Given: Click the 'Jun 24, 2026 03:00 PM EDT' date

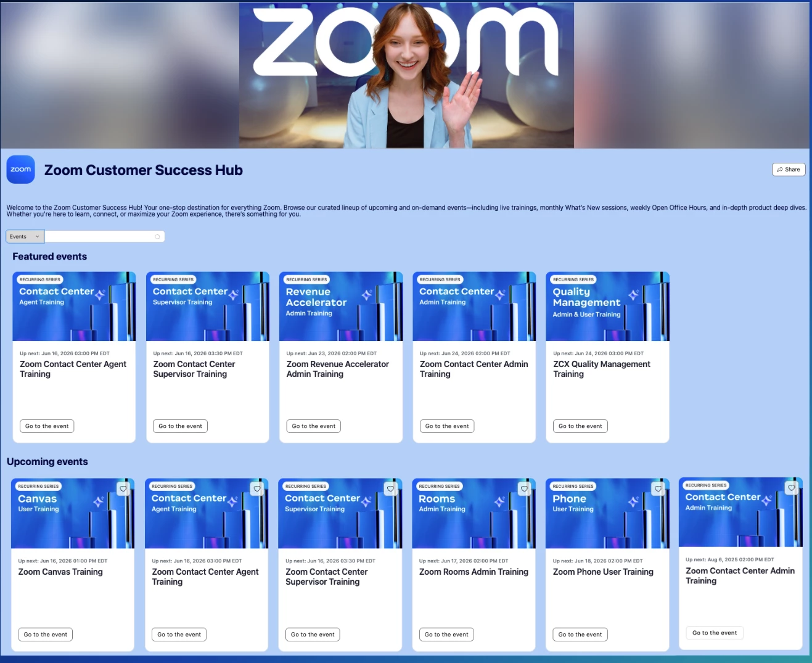Looking at the screenshot, I should coord(609,353).
